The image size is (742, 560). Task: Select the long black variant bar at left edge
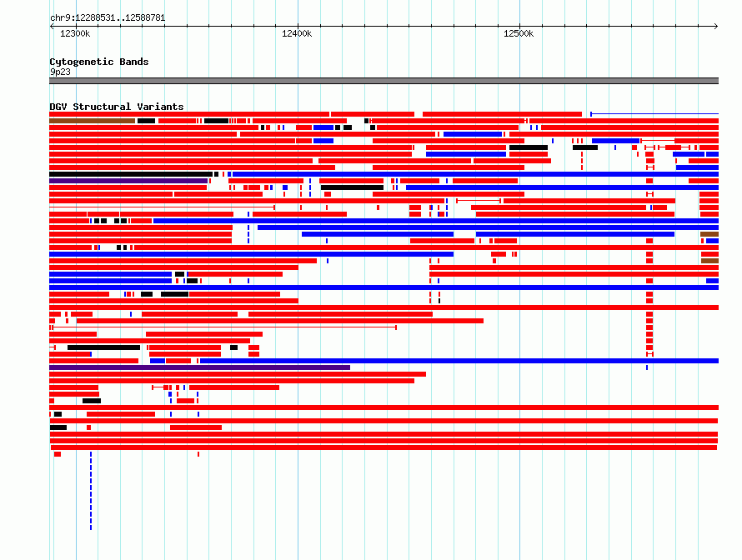tap(131, 174)
